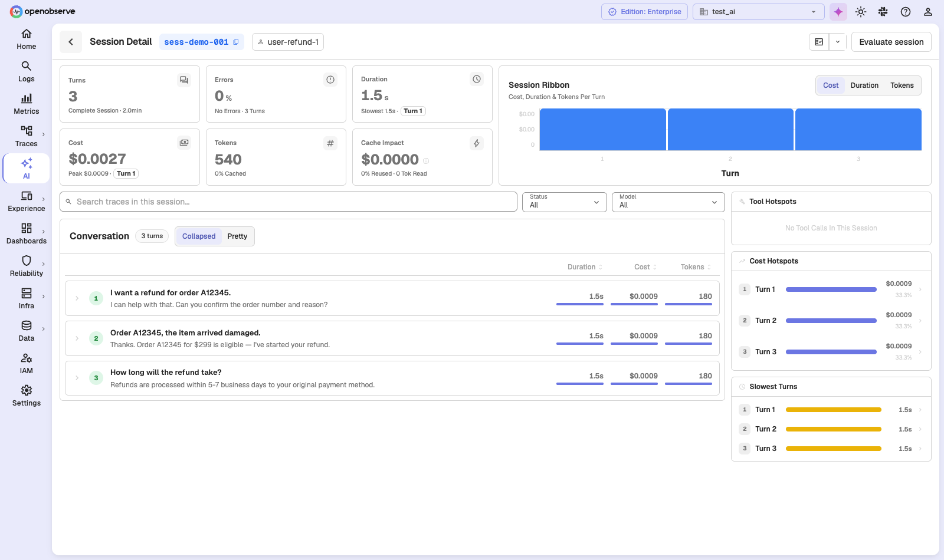The image size is (944, 560).
Task: Focus the search traces input field
Action: pos(289,202)
